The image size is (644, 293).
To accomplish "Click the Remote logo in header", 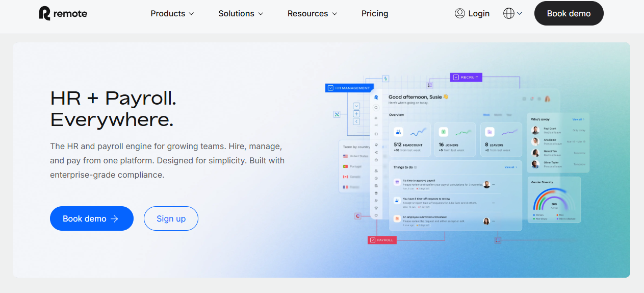I will [63, 13].
